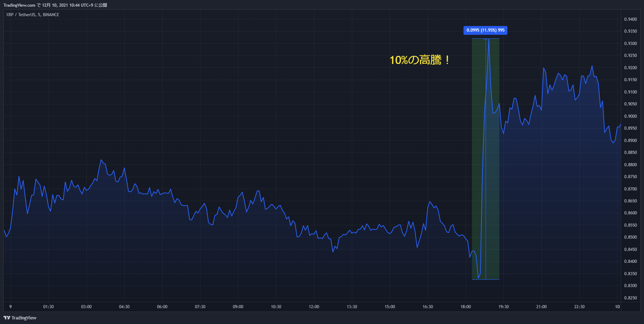This screenshot has width=644, height=324.
Task: Select the 0.0995 (11.95%) measurement label
Action: [485, 30]
